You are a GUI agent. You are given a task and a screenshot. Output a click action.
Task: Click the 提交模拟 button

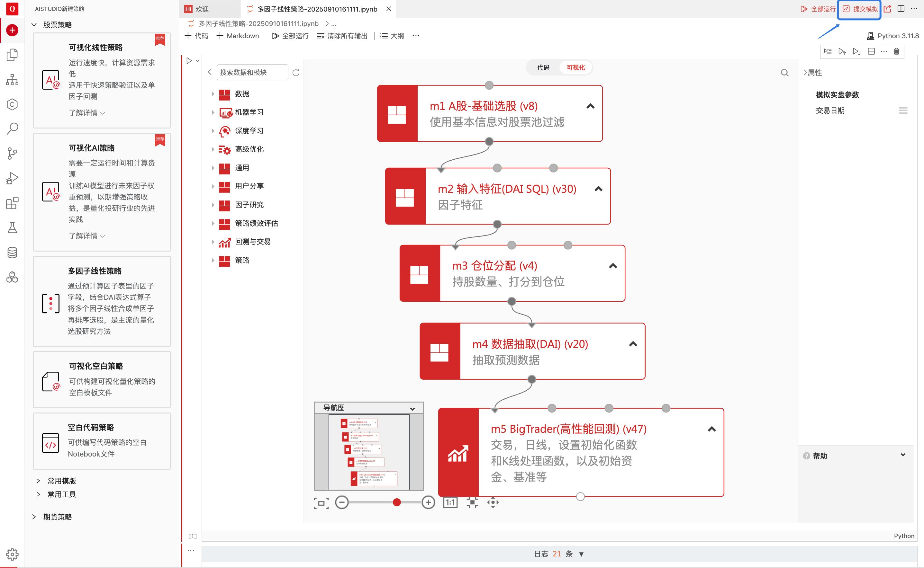point(860,9)
